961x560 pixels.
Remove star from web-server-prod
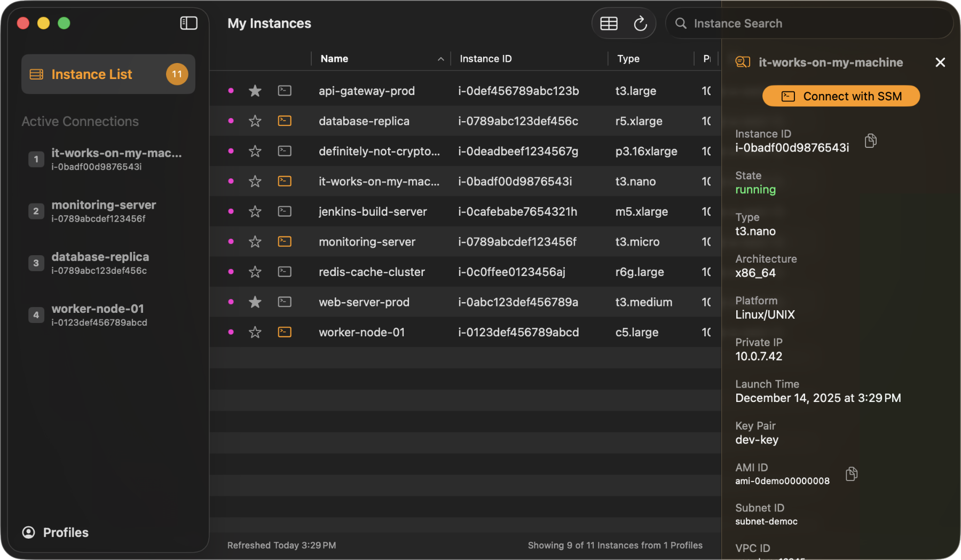click(x=255, y=302)
